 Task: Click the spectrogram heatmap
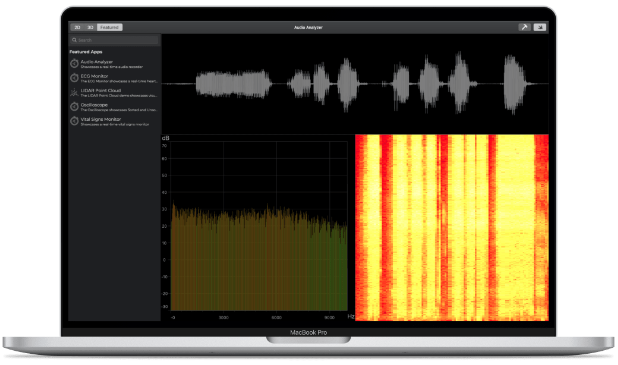coord(452,227)
